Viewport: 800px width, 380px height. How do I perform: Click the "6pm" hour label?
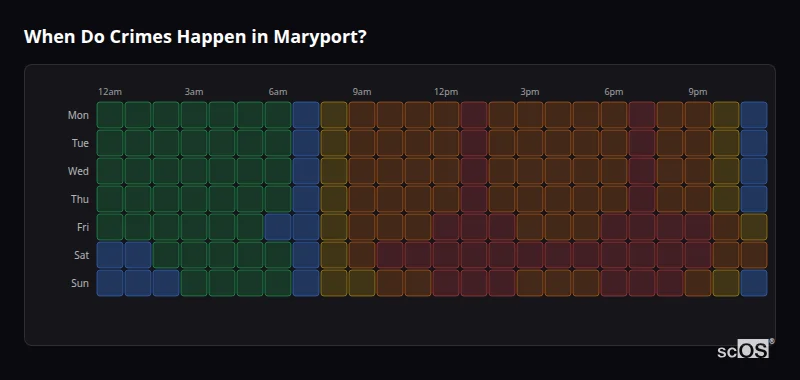[x=614, y=92]
